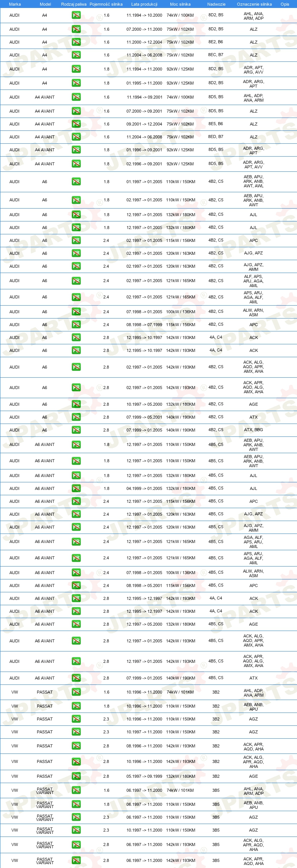Select engine cell 'ALW, ARN, ASM' in A6 Avant row
The image size is (297, 868).
[x=254, y=573]
